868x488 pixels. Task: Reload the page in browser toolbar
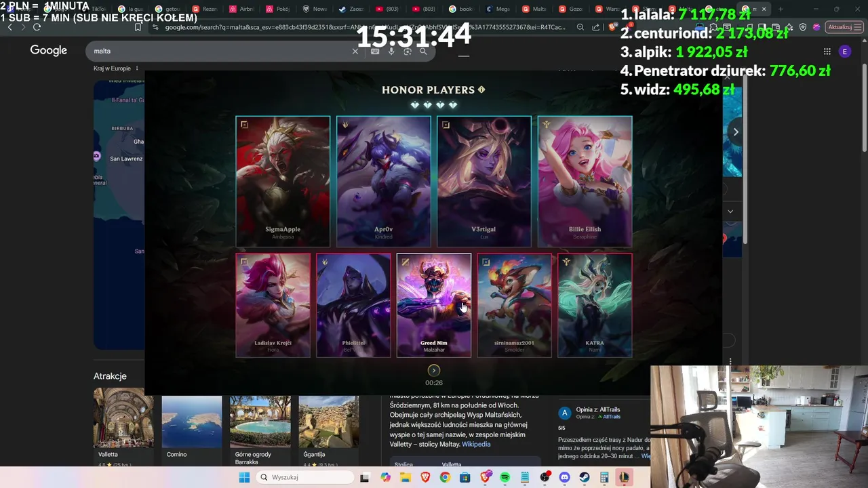37,27
